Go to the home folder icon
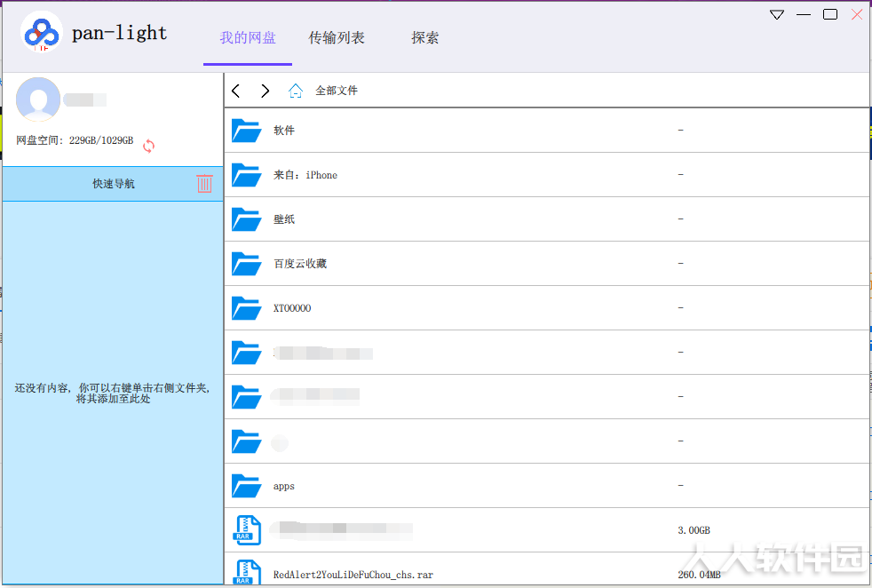872x588 pixels. point(296,91)
